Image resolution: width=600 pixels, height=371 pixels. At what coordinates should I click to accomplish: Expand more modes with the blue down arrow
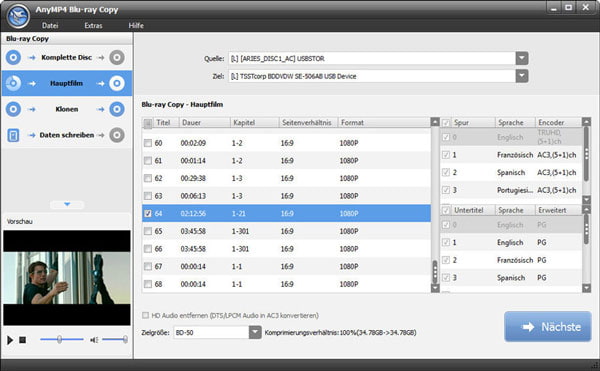(x=67, y=204)
